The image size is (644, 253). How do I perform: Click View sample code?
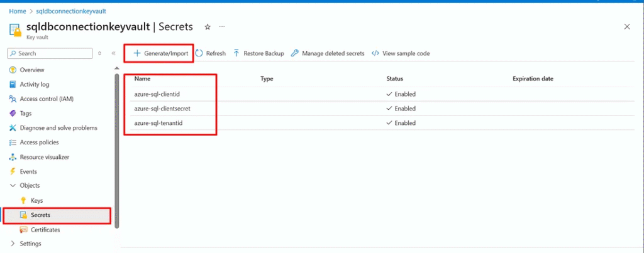point(401,53)
